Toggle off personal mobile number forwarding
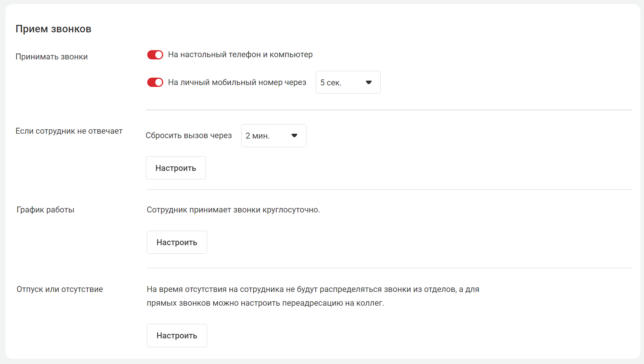The image size is (644, 364). (155, 82)
